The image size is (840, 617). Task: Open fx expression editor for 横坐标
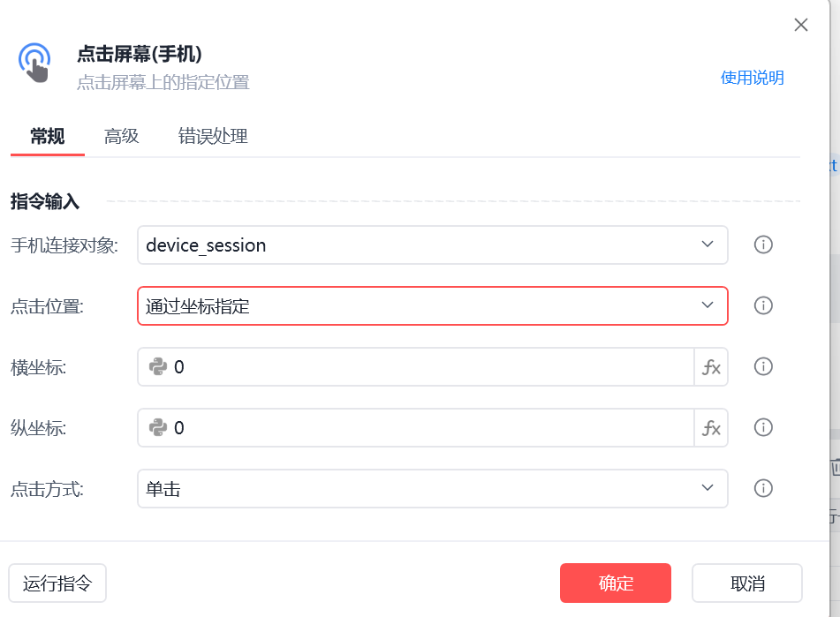click(x=711, y=367)
